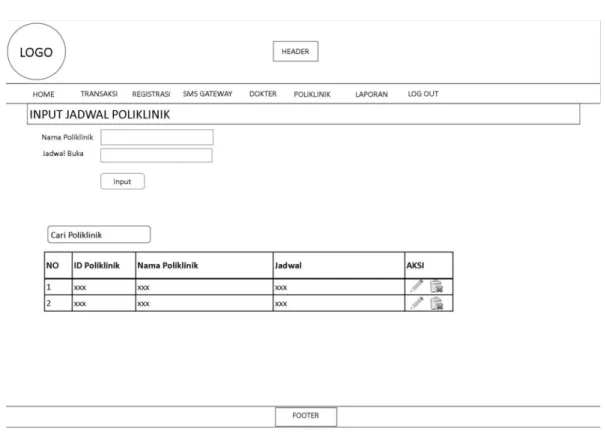The height and width of the screenshot is (438, 606).
Task: Click the LOG OUT menu item
Action: (423, 94)
